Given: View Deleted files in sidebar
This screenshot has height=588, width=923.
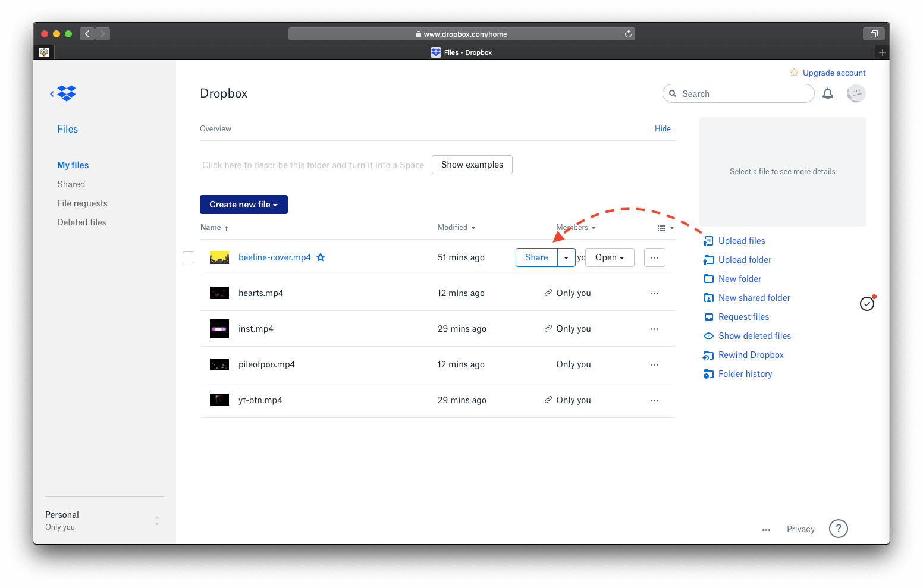Looking at the screenshot, I should tap(81, 222).
